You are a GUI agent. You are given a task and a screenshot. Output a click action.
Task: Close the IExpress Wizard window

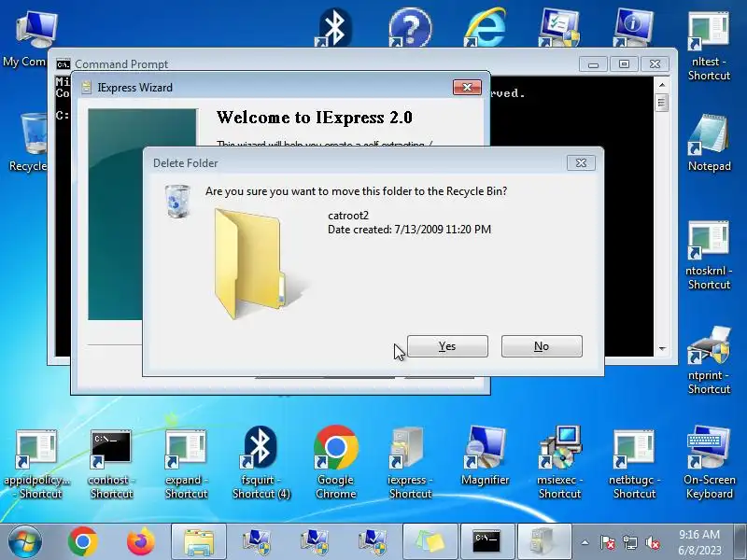pos(467,87)
